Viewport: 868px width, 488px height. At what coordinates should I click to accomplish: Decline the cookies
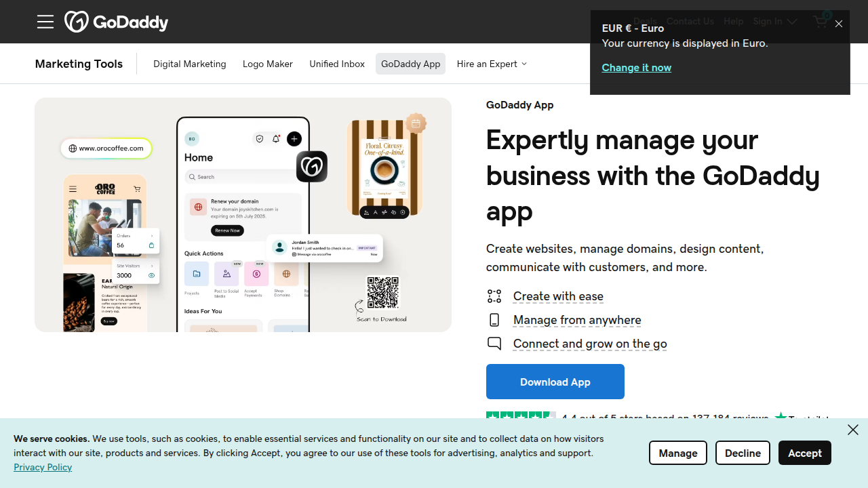pyautogui.click(x=743, y=453)
